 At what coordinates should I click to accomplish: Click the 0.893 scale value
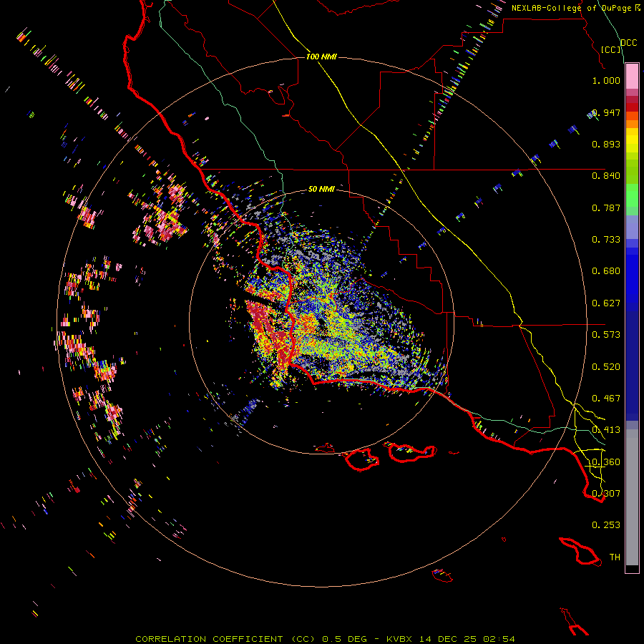tap(606, 144)
